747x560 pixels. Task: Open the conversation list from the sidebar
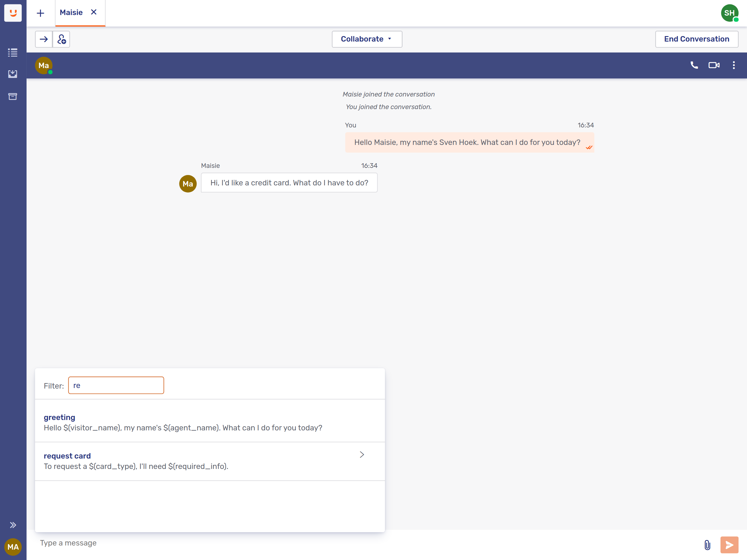pos(13,52)
